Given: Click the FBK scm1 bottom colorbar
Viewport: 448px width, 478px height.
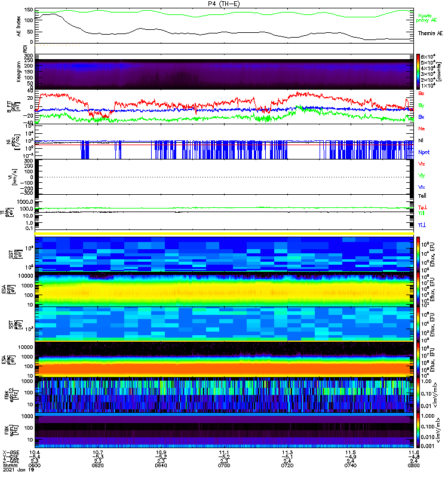Looking at the screenshot, I should [418, 430].
